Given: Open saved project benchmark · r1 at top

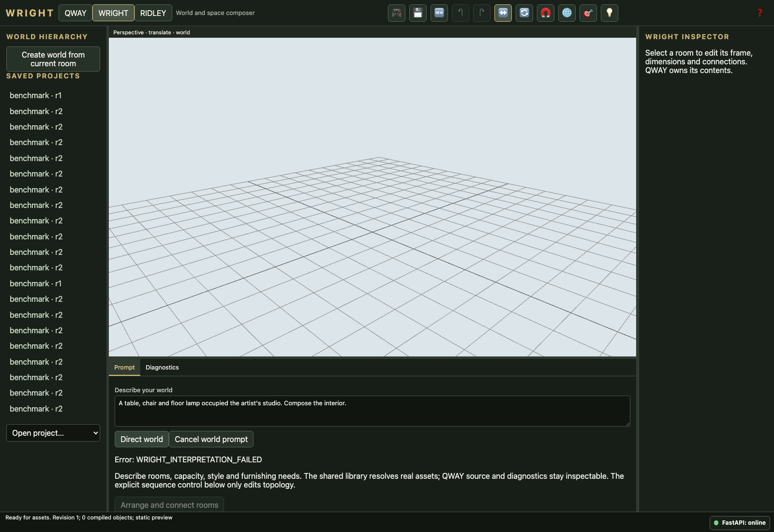Looking at the screenshot, I should 36,96.
